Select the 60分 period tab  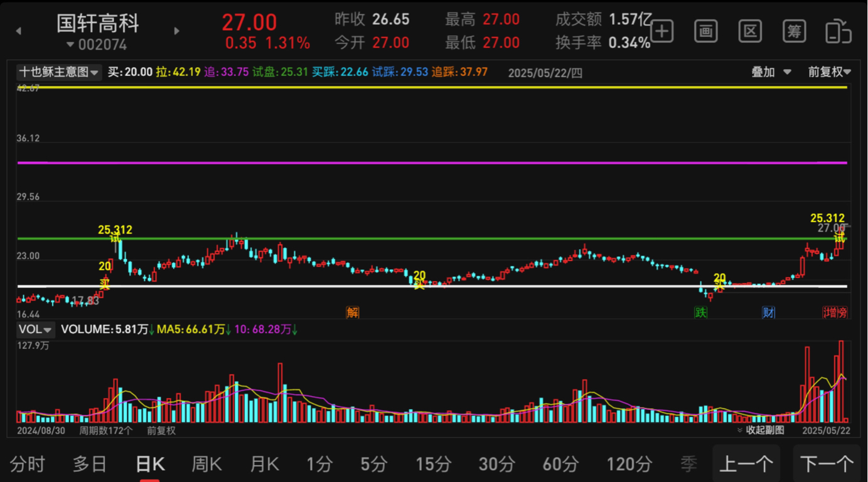coord(560,464)
